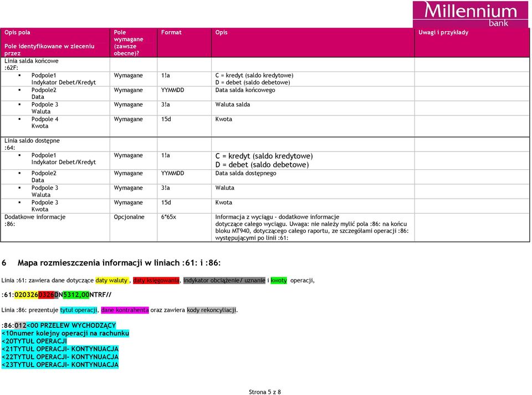Click the gray '012' code after :86:
This screenshot has width=532, height=395.
pos(21,325)
